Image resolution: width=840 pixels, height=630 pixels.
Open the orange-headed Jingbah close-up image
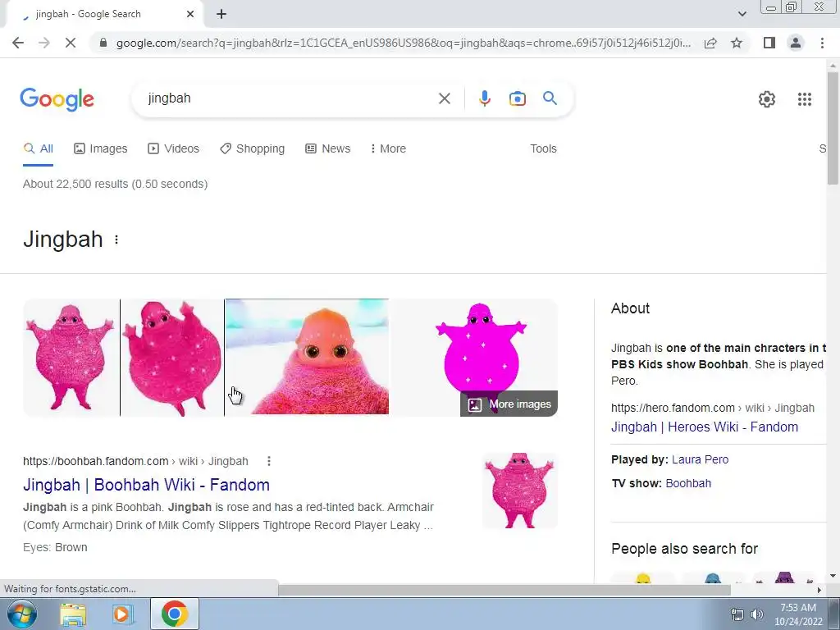tap(307, 357)
